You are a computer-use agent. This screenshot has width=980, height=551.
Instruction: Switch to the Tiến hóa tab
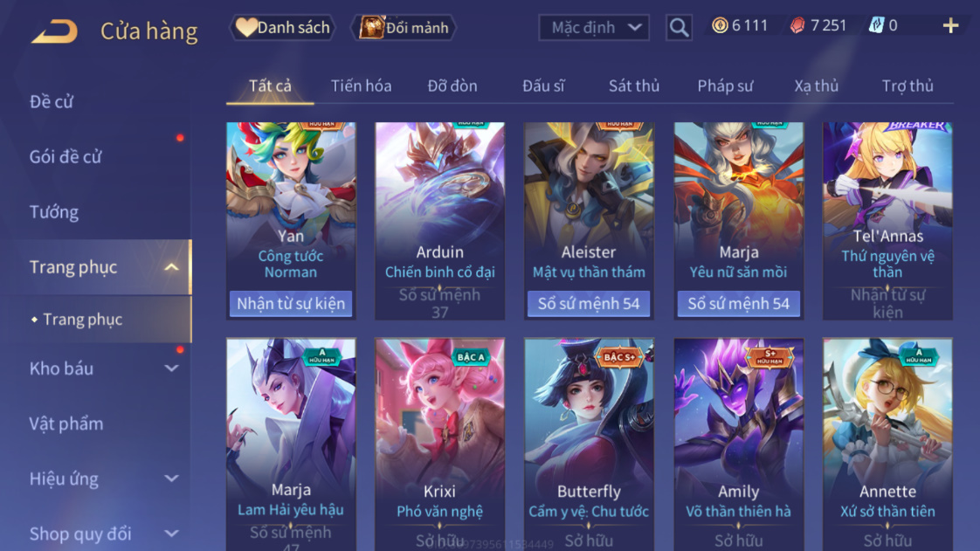point(362,86)
